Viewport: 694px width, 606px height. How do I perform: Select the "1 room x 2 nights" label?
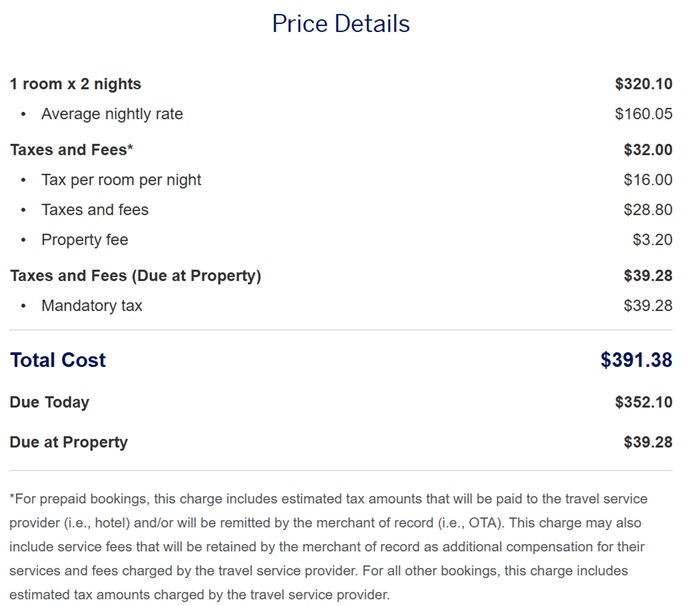tap(75, 84)
